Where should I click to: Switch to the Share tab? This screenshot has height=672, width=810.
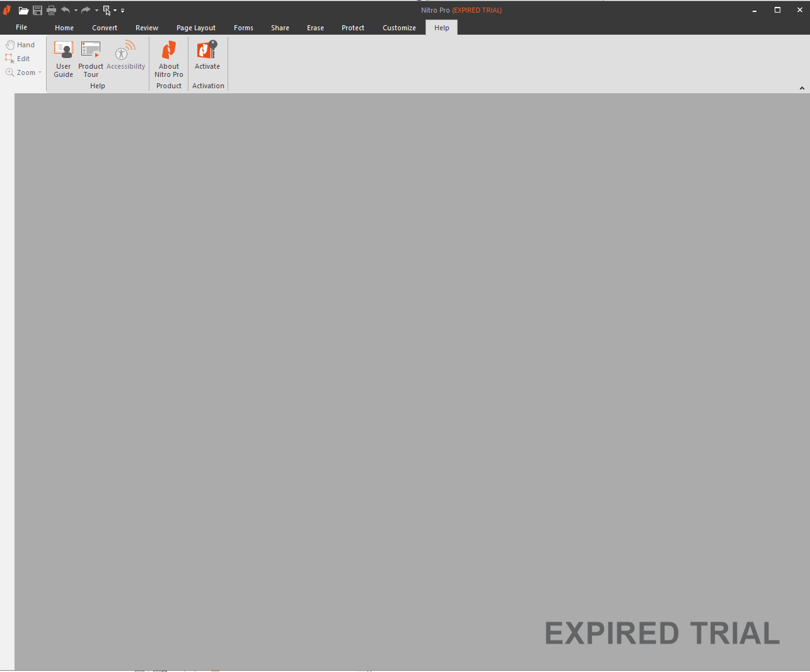(280, 28)
